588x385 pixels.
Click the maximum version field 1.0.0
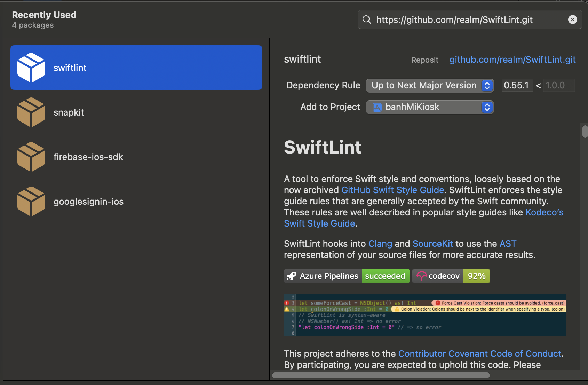[x=559, y=85]
